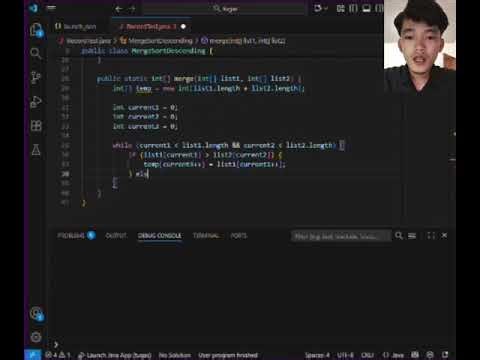Navigate back with the left arrow
This screenshot has width=480, height=360.
119,9
